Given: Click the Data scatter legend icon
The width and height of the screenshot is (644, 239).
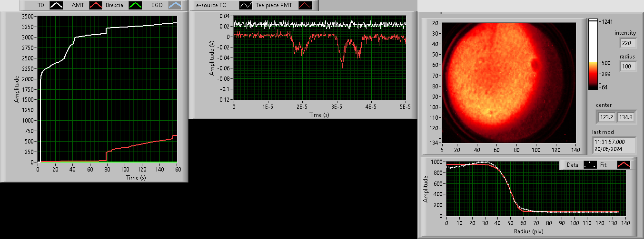Looking at the screenshot, I should [x=591, y=164].
